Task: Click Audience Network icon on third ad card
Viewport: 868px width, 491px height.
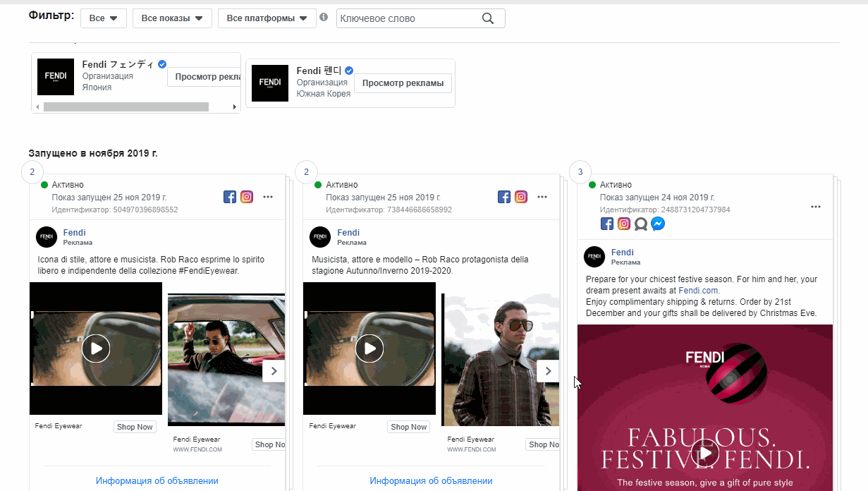Action: [x=640, y=224]
